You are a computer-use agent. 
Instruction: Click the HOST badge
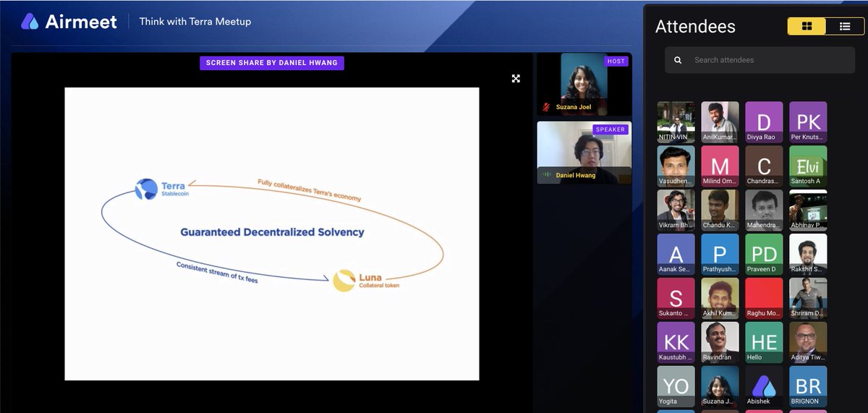(616, 61)
